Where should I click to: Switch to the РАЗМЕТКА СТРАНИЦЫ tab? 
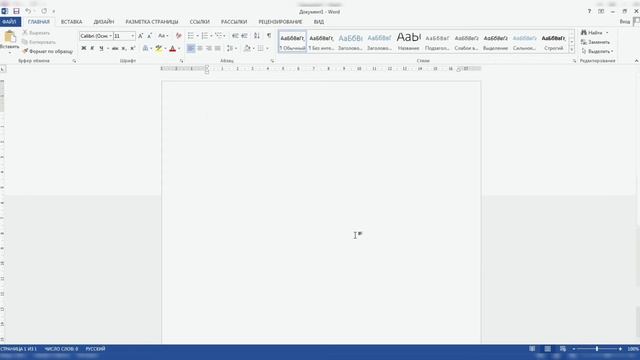click(x=152, y=22)
